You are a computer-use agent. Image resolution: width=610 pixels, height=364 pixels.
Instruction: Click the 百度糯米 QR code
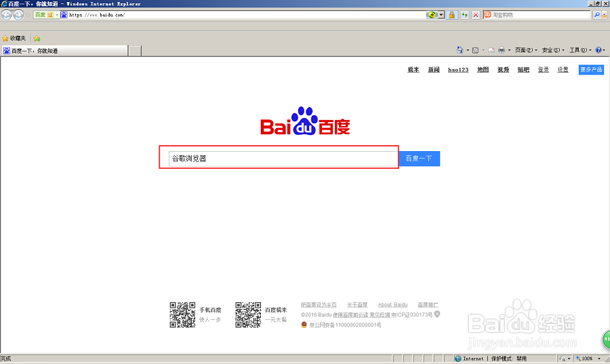coord(248,315)
